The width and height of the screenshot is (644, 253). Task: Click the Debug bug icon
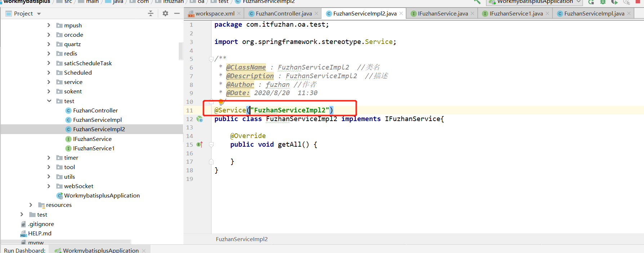603,2
